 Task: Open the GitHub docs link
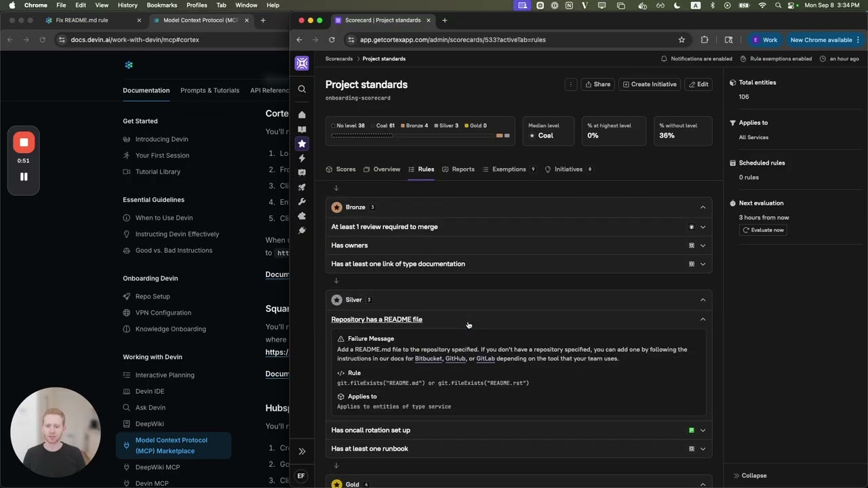(x=455, y=359)
